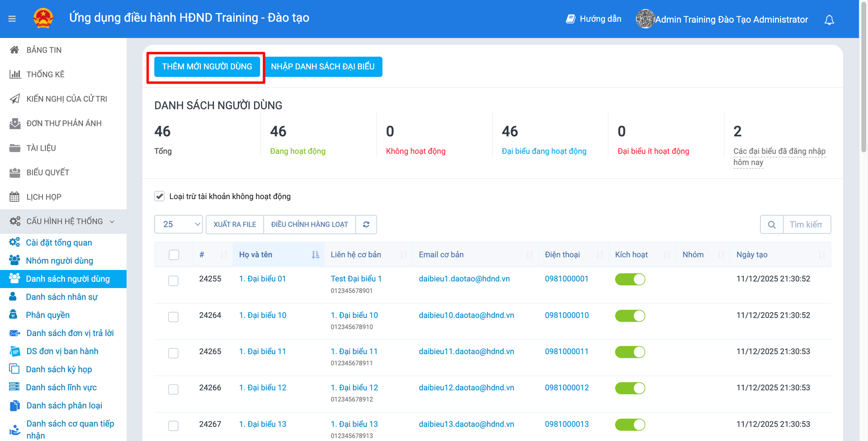Tick the select-all checkbox in table header
The image size is (868, 441).
[174, 255]
